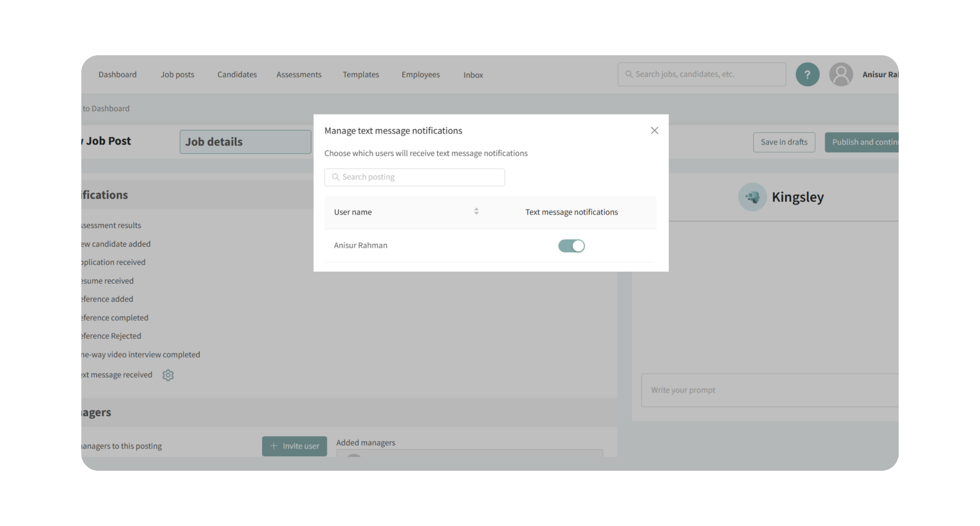Click search icon in top search bar
980x526 pixels.
[629, 74]
